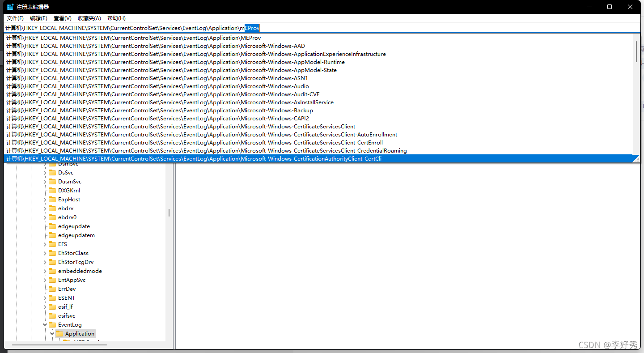Choose the Microsoft-Windows-AxInstallService suggestion
644x353 pixels.
coord(318,102)
